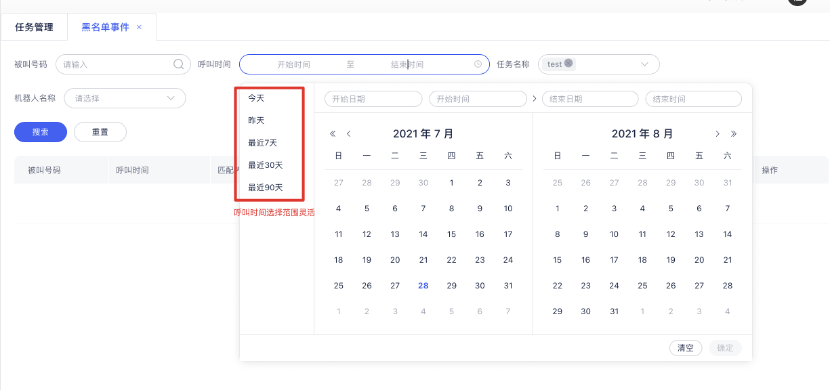Close the 黑名单事件 tab
Image resolution: width=830 pixels, height=390 pixels.
[x=139, y=28]
